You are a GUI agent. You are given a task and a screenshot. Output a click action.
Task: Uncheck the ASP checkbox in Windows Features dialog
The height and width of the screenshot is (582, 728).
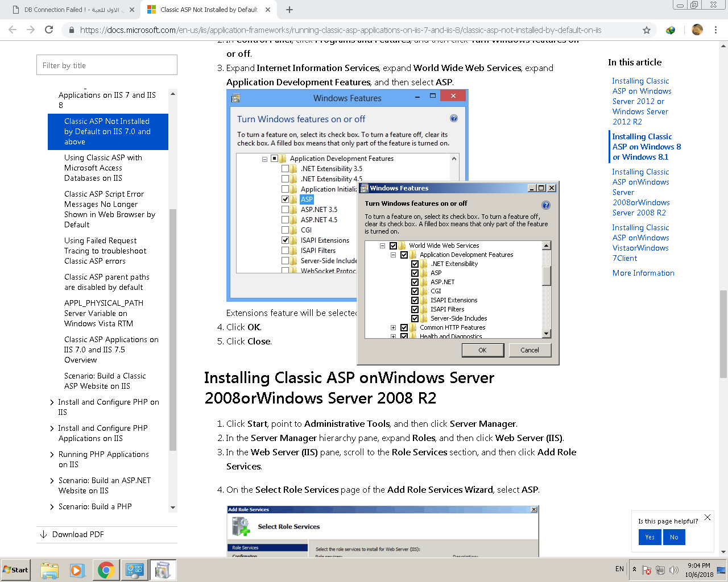pos(415,273)
